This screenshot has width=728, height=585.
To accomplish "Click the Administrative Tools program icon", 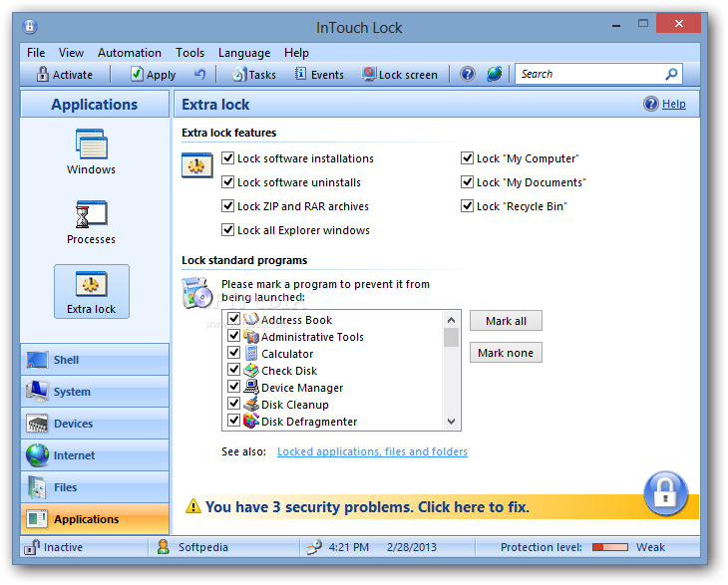I will point(250,336).
